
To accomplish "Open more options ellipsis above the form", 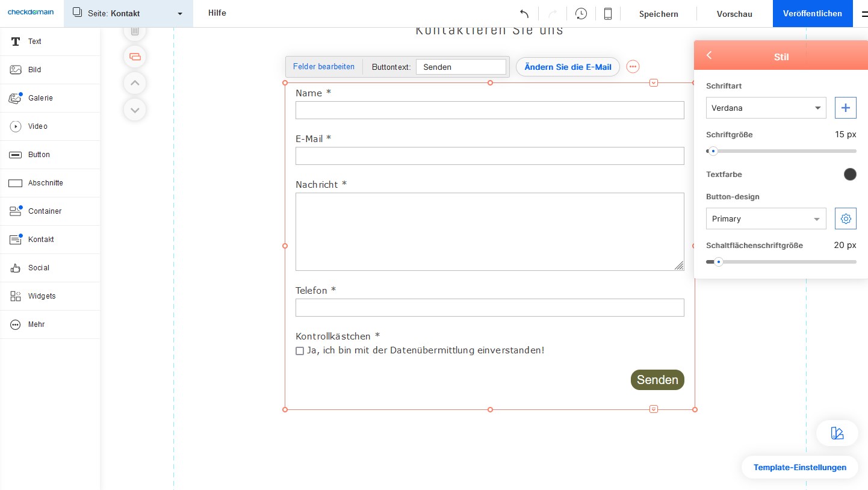I will (633, 67).
